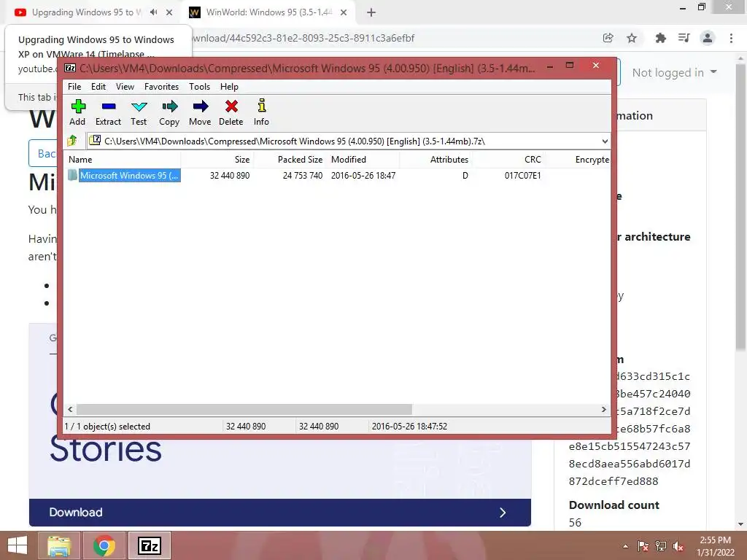Click the 017C07E1 CRC value
This screenshot has width=747, height=560.
tap(522, 176)
